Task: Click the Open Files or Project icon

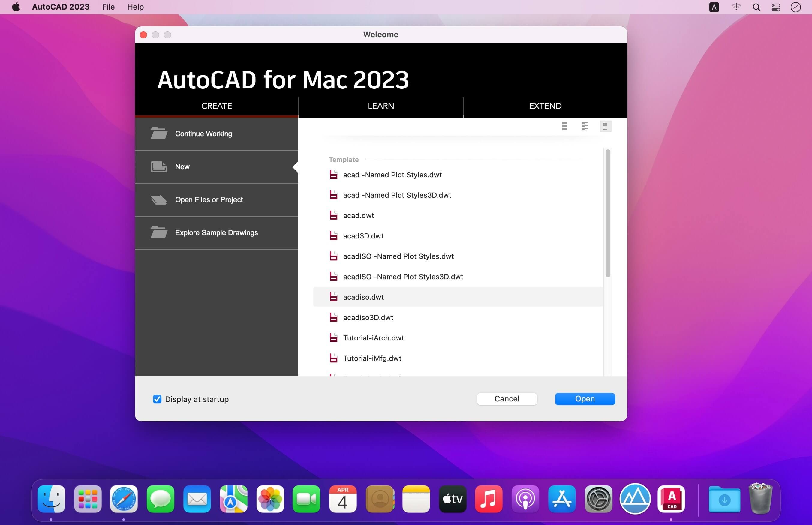Action: 158,200
